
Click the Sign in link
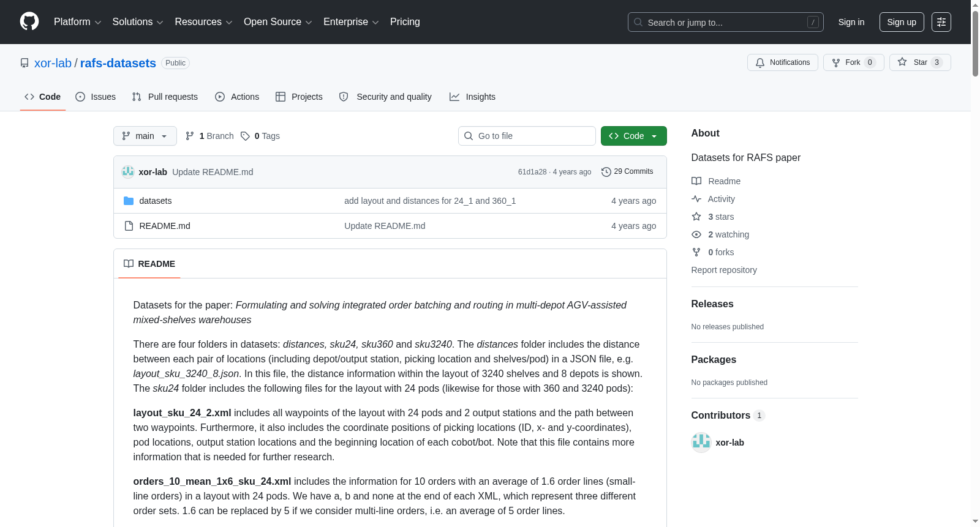click(x=851, y=22)
